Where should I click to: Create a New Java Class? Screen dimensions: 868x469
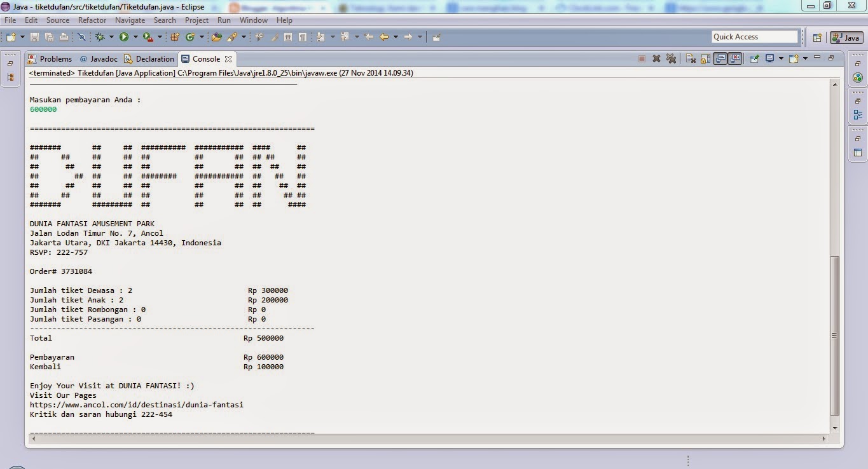(189, 37)
